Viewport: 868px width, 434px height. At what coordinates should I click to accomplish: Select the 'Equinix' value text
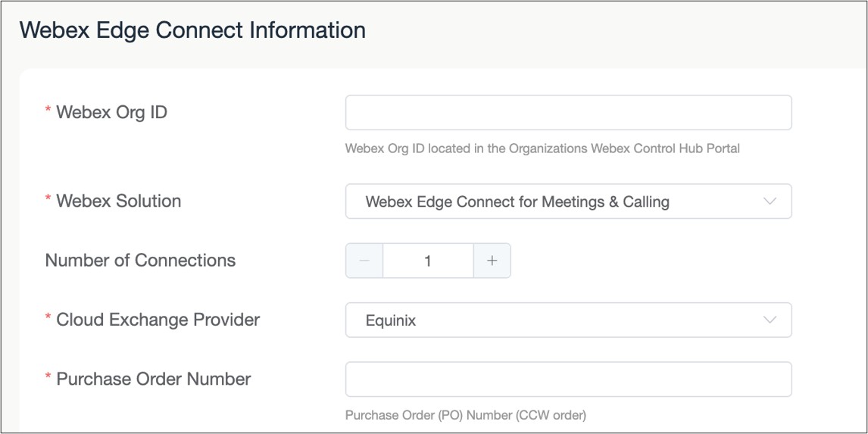click(x=391, y=320)
